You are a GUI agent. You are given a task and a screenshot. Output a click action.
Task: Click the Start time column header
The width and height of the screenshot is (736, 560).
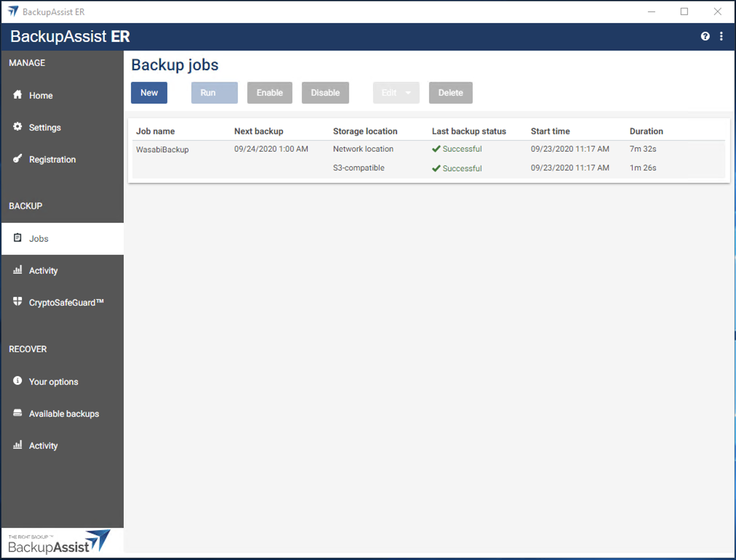click(550, 131)
